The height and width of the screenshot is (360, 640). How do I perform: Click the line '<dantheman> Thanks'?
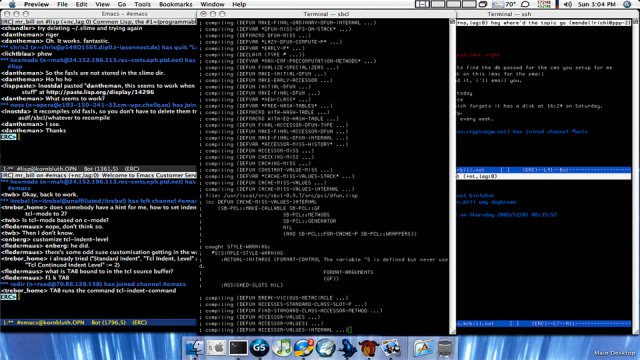[x=33, y=131]
